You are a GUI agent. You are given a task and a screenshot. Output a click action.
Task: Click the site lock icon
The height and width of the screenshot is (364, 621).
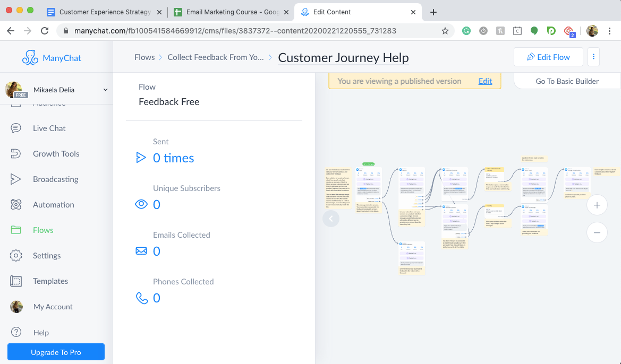pos(66,31)
